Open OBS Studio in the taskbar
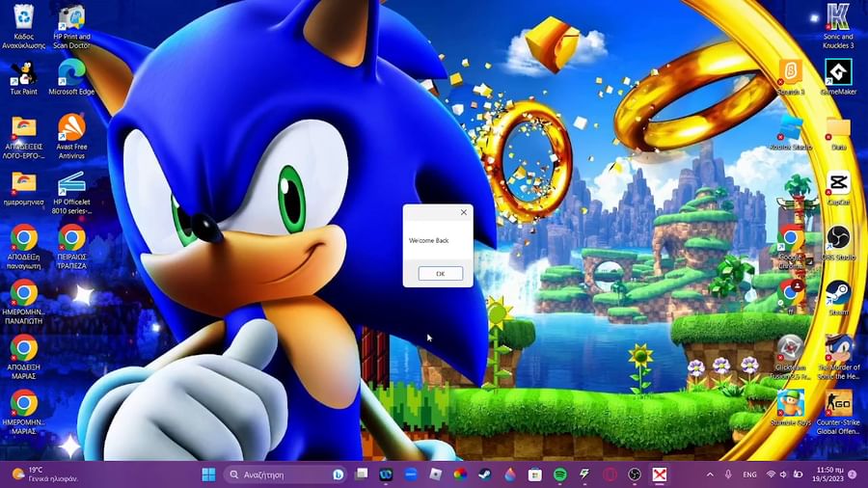 click(635, 474)
